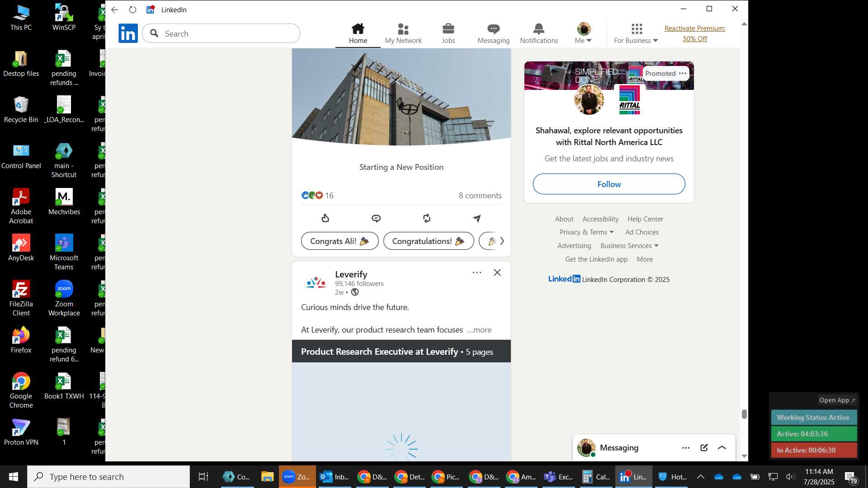
Task: Open FileZilla Client desktop icon
Action: point(21,298)
